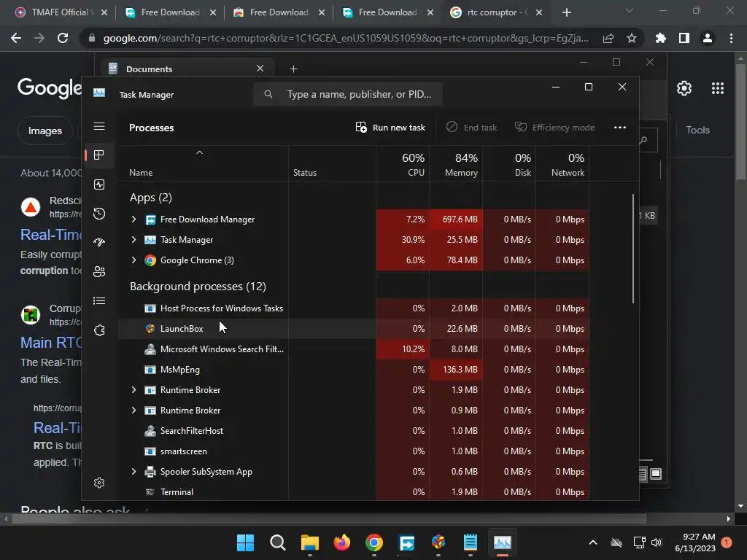The height and width of the screenshot is (560, 747).
Task: Sort by Name column header
Action: (203, 164)
